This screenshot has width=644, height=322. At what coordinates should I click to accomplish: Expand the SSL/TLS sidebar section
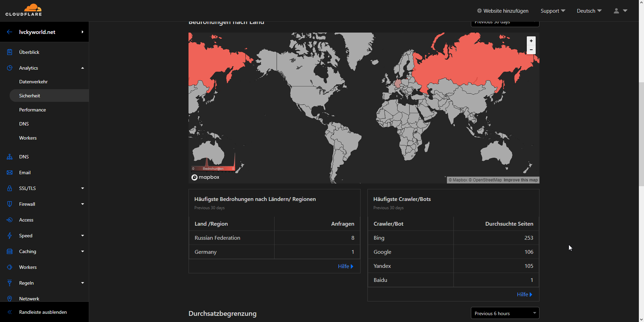(82, 188)
